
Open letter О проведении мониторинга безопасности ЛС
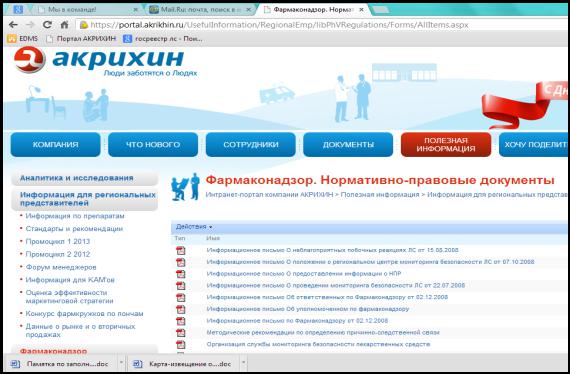336,285
